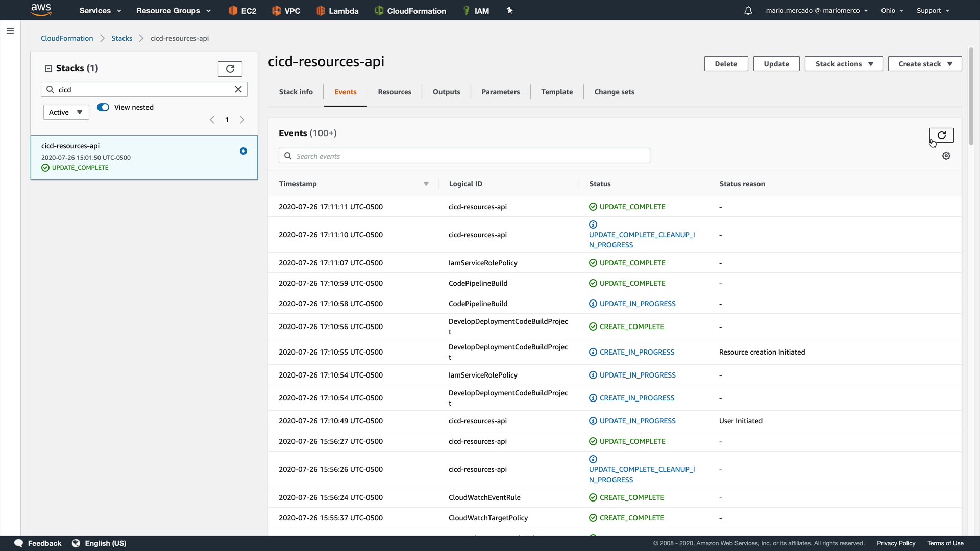Expand the Stack actions dropdown
This screenshot has height=551, width=980.
coord(843,64)
